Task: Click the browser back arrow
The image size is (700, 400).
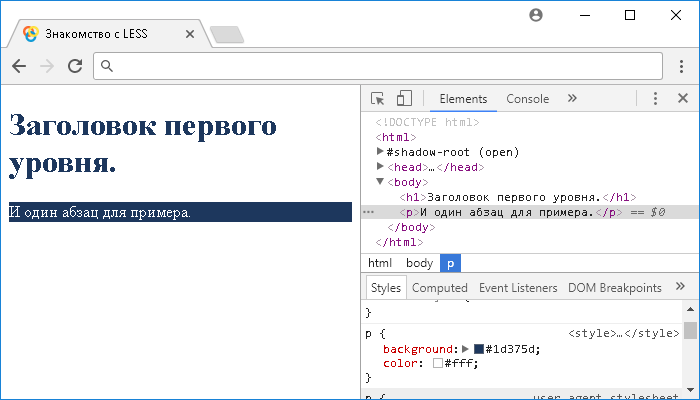Action: coord(19,66)
